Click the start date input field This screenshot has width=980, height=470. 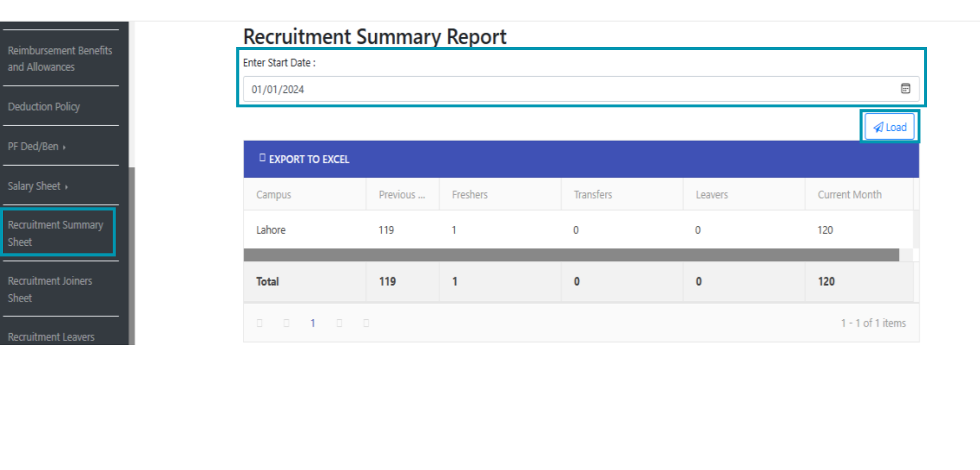(581, 89)
